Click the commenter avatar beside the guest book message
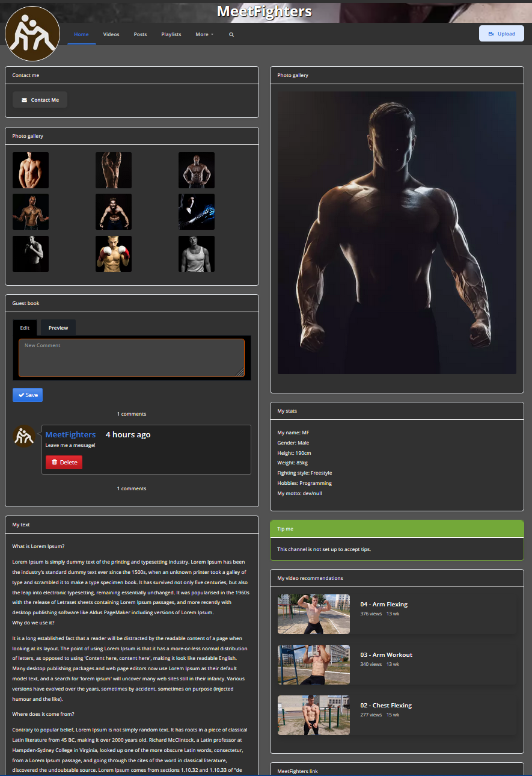 click(24, 436)
